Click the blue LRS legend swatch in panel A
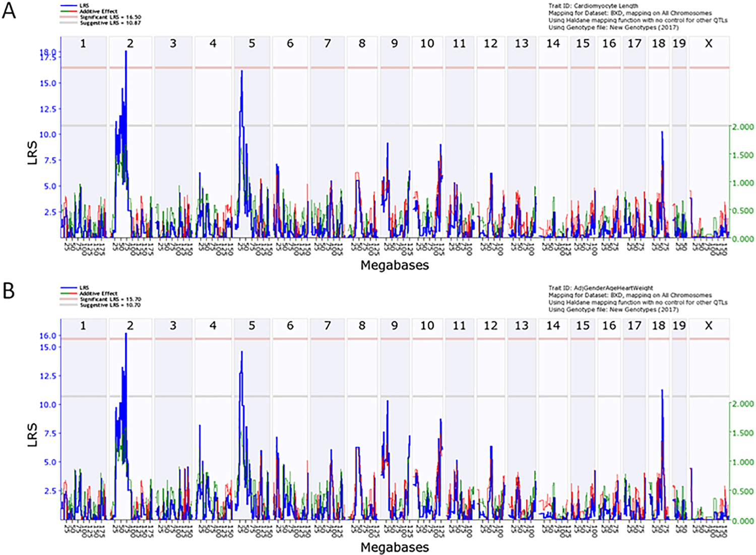756x555 pixels. (69, 6)
